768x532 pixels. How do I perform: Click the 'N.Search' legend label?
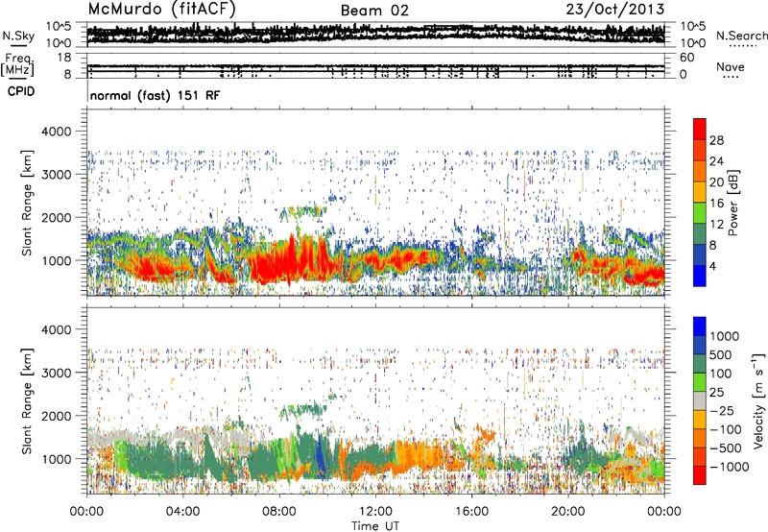(x=741, y=36)
